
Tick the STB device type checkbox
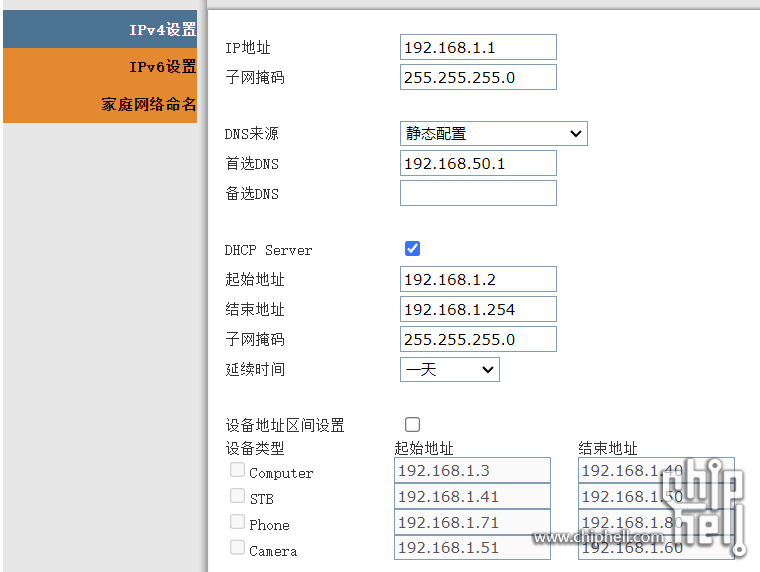(x=237, y=495)
